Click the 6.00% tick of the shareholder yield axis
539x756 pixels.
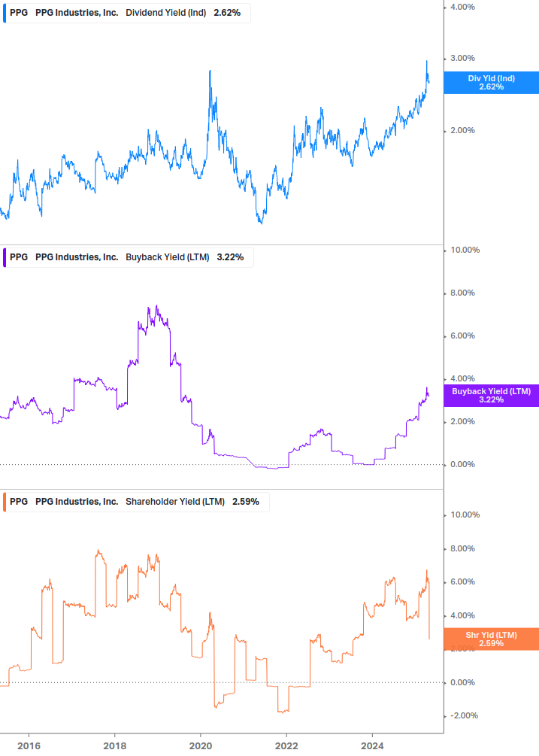[462, 581]
